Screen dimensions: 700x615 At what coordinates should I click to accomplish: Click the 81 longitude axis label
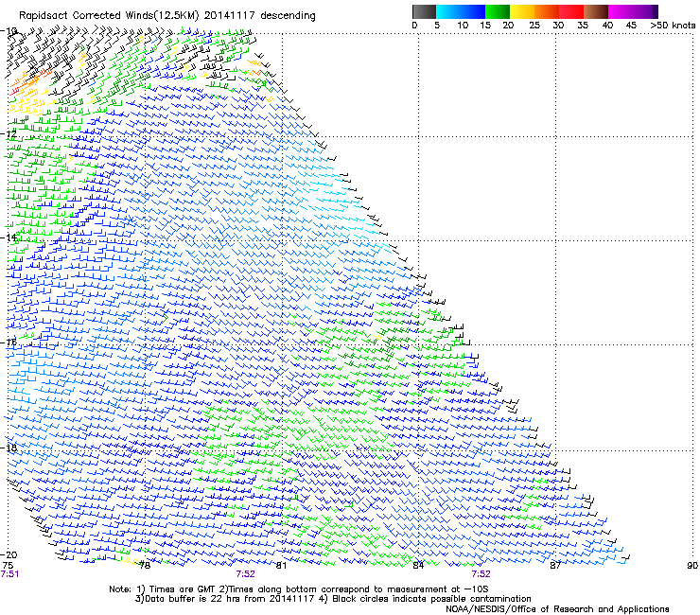coord(281,566)
